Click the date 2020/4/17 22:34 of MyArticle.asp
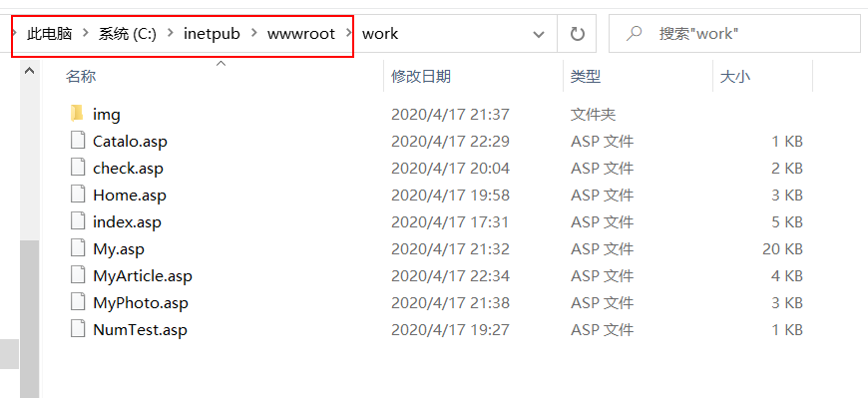Viewport: 868px width, 398px height. (450, 276)
